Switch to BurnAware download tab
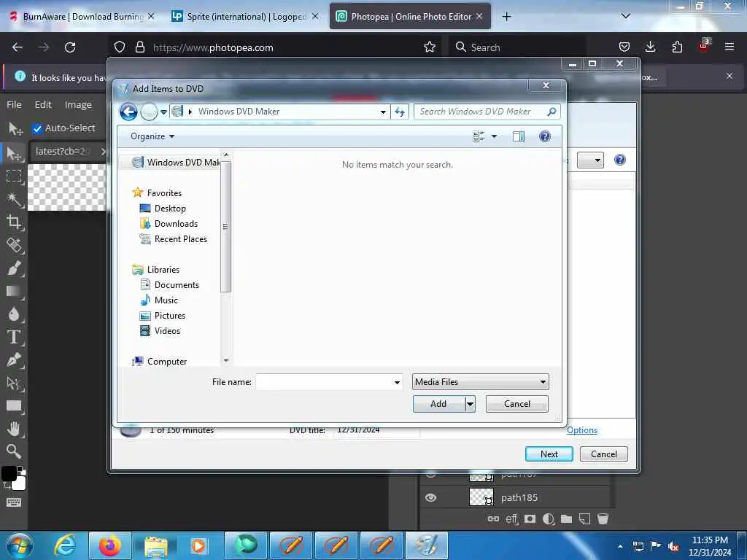 point(82,17)
